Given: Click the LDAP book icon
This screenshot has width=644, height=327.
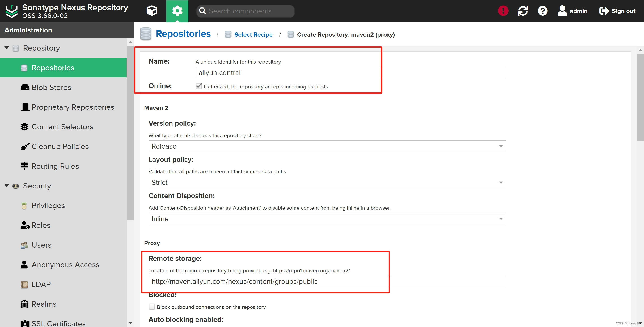Looking at the screenshot, I should pos(24,284).
